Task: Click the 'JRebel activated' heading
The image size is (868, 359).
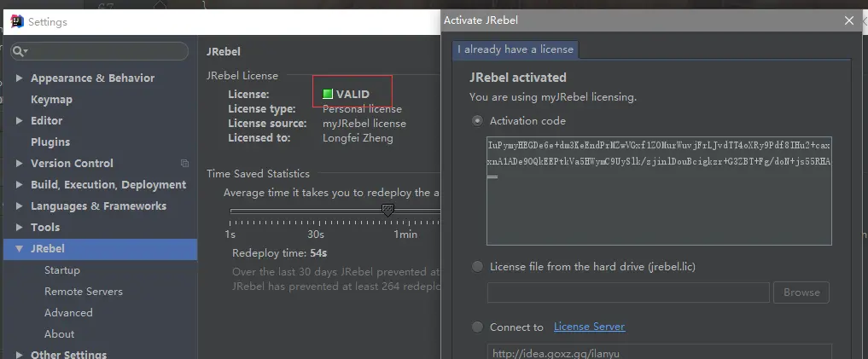Action: [x=517, y=78]
